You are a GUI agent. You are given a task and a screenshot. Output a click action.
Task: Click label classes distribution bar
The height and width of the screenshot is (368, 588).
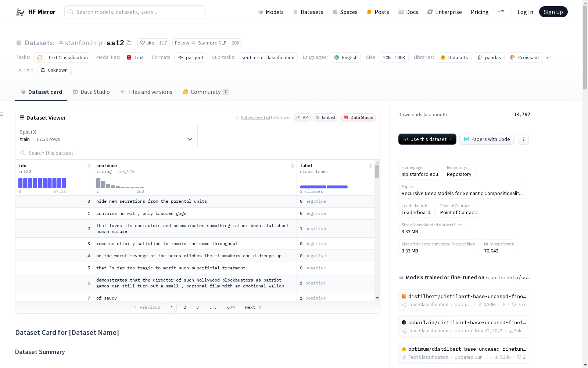tap(324, 187)
